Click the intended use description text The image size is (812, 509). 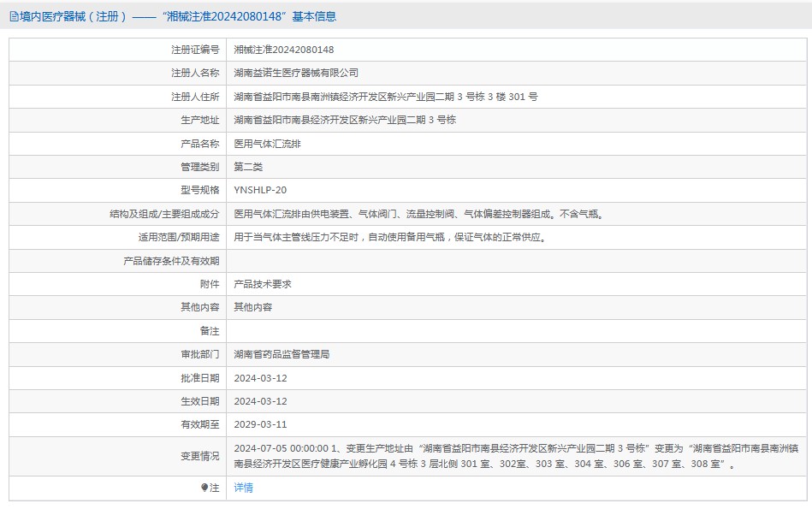389,237
